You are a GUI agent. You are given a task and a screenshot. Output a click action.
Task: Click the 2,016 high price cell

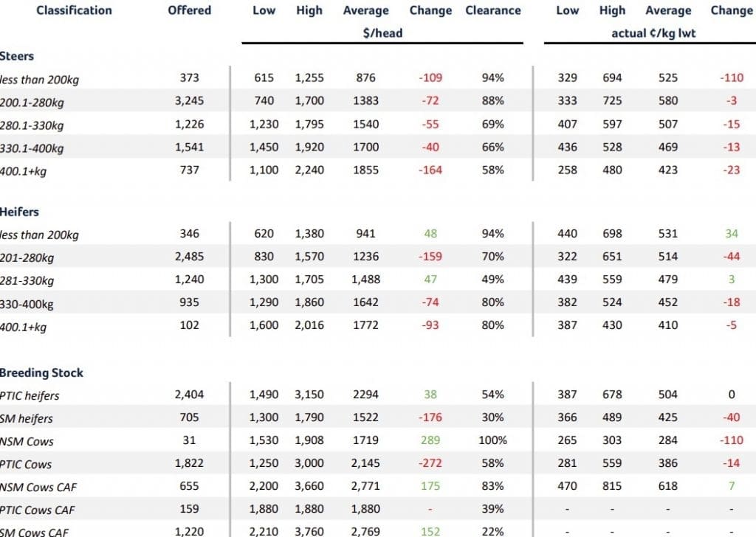[x=309, y=325]
